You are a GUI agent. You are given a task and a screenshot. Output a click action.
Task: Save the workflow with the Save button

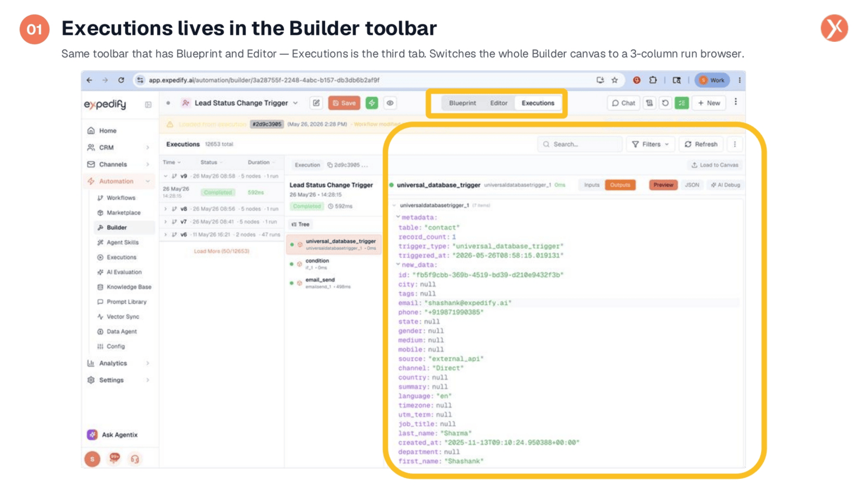344,103
